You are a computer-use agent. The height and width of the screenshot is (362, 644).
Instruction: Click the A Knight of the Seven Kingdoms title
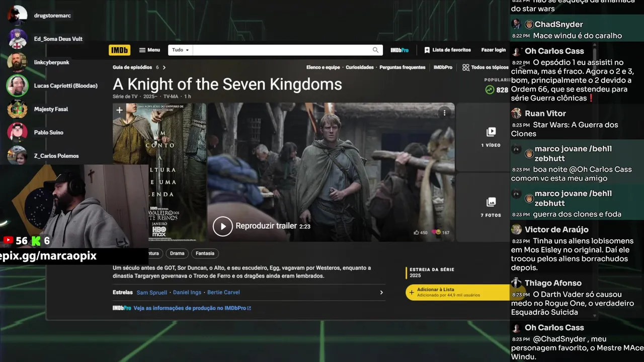(x=227, y=84)
